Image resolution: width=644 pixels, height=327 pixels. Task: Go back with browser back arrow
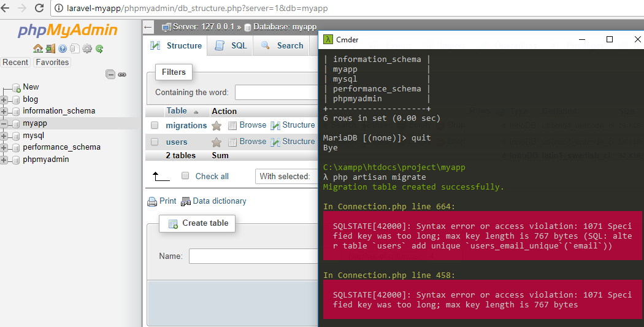5,8
